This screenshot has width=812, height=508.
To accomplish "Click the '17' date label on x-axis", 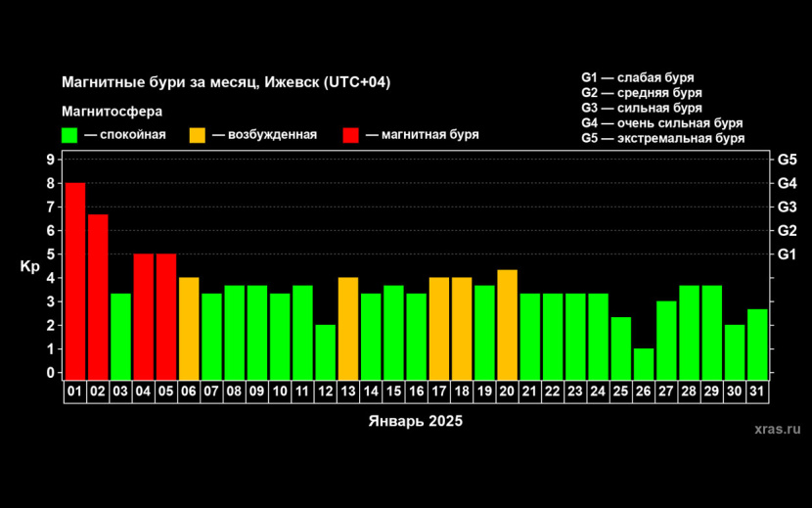I will [439, 392].
